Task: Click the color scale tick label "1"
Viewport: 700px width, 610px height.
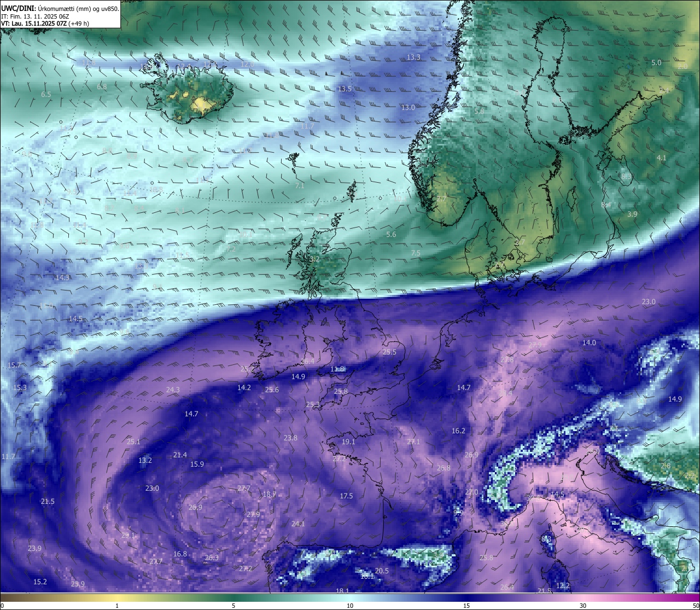Action: (x=117, y=606)
